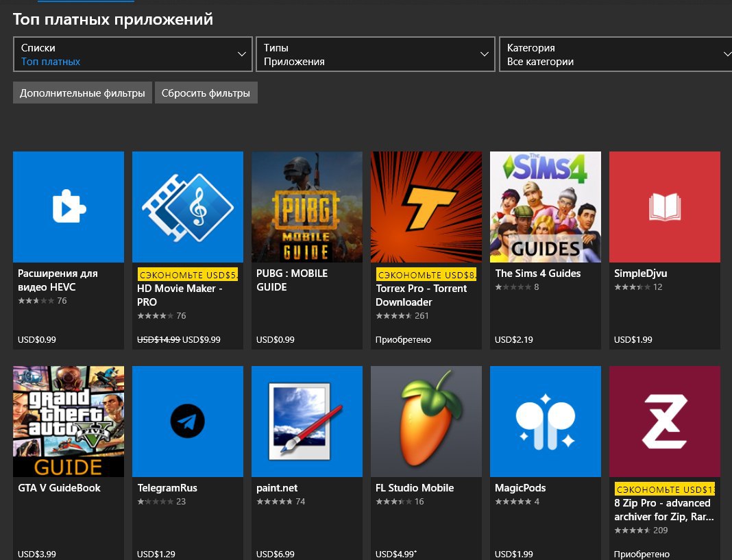This screenshot has height=560, width=732.
Task: Open the TelegramRus paper plane icon
Action: click(188, 422)
